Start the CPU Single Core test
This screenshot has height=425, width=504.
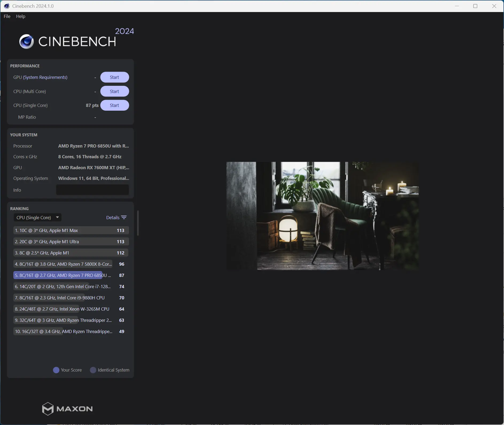[115, 105]
